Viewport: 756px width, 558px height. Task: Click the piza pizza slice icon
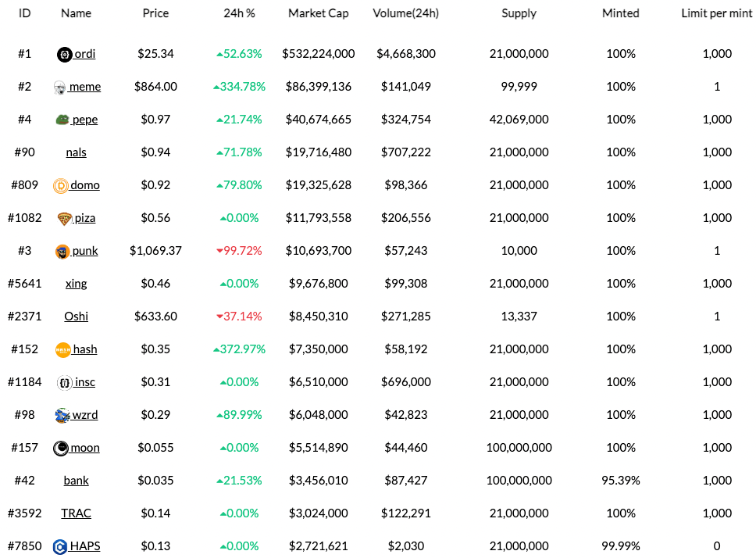tap(64, 218)
